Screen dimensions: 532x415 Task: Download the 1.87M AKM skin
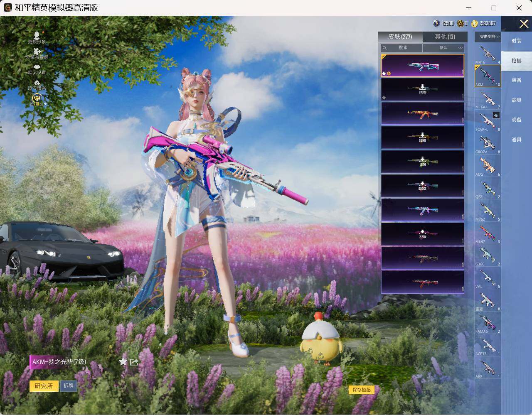(423, 162)
